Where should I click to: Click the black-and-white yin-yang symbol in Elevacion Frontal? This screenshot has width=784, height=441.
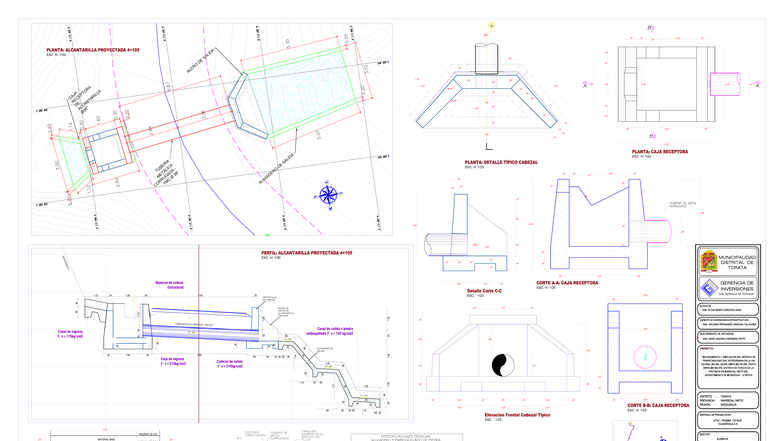503,365
